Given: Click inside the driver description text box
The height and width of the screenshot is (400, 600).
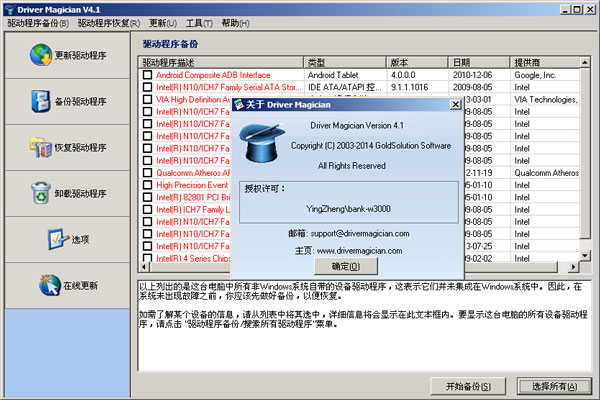Looking at the screenshot, I should [364, 325].
